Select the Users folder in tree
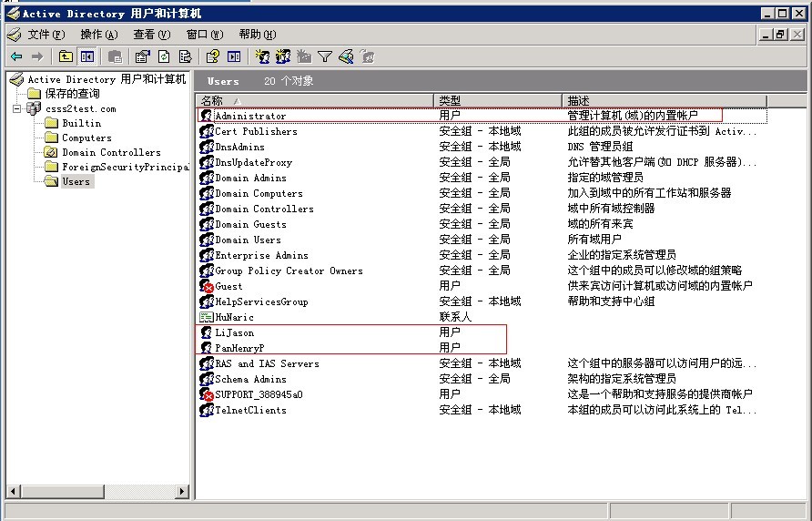This screenshot has width=812, height=521. pos(76,181)
